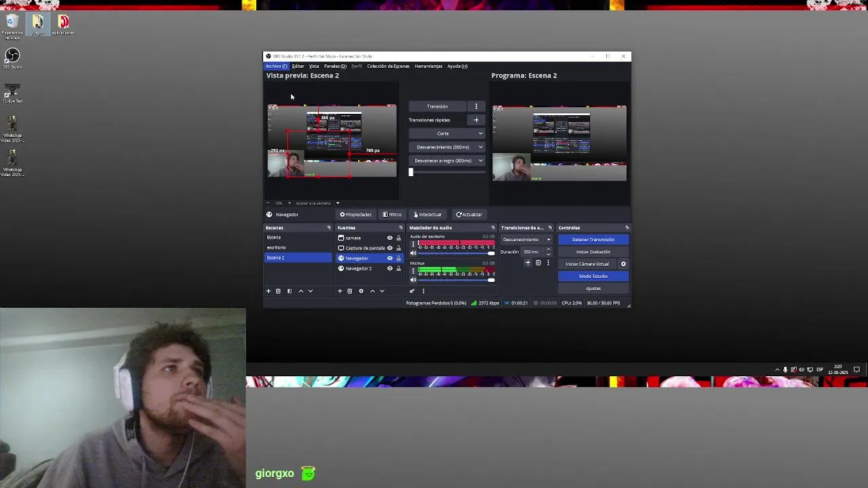Open Audio del escritorio options dots
The width and height of the screenshot is (868, 488).
pos(413,244)
